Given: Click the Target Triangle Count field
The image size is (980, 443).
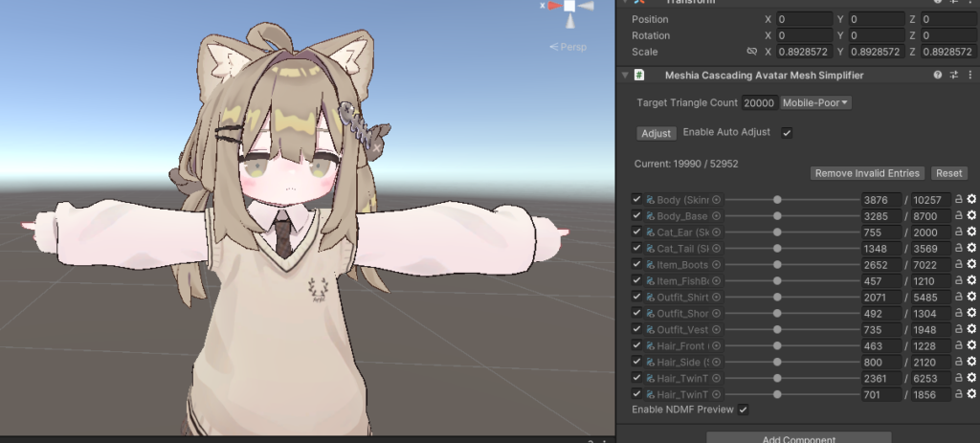Looking at the screenshot, I should point(758,102).
